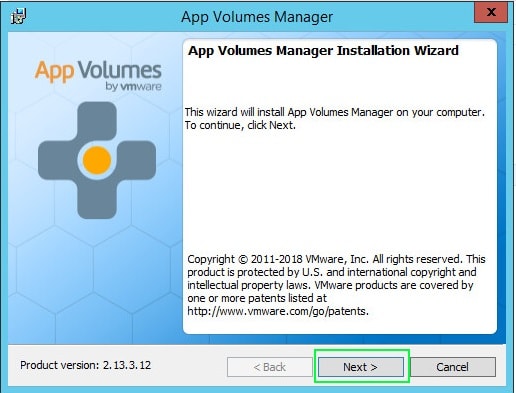Click the Cancel button

(452, 367)
